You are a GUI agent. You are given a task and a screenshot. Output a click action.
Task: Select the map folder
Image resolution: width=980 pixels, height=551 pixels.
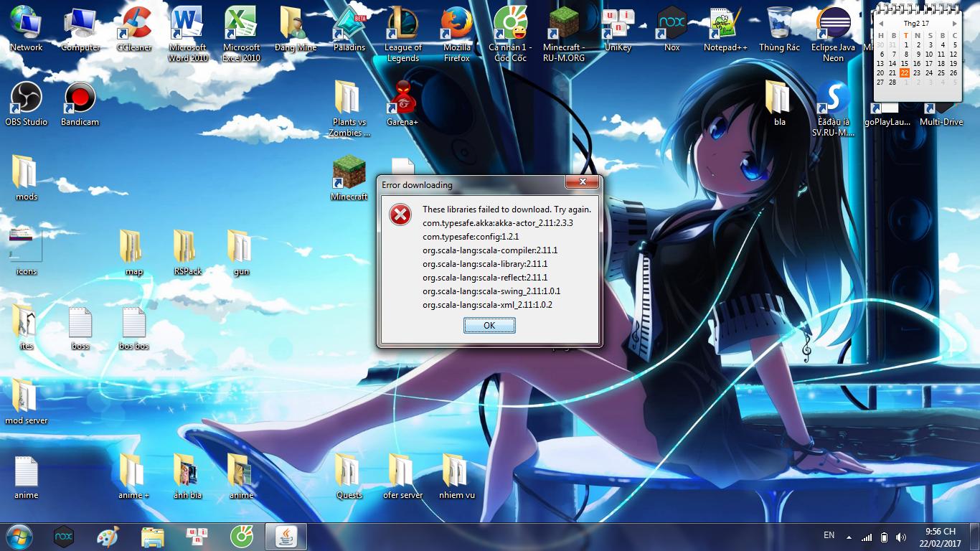pos(134,253)
